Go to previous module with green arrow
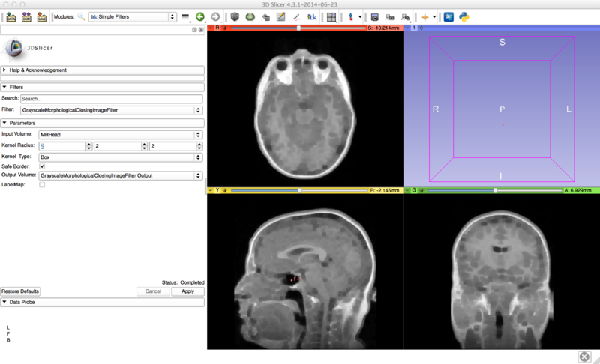600x364 pixels. click(199, 16)
